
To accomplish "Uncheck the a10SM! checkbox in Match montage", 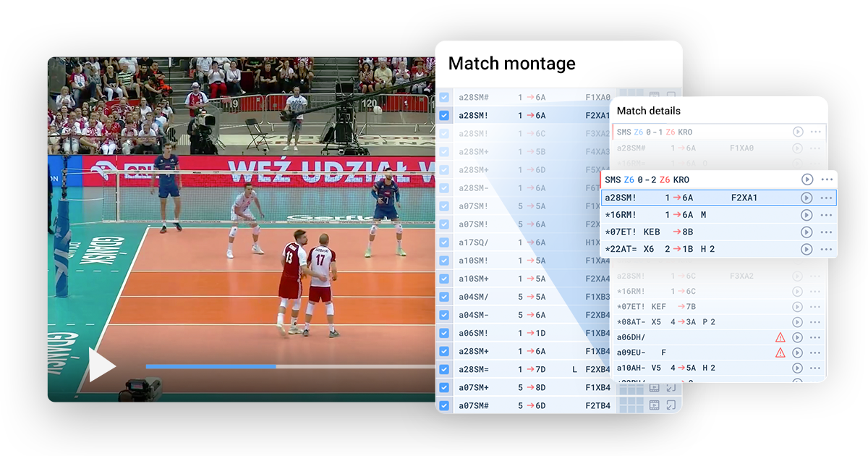I will point(444,261).
